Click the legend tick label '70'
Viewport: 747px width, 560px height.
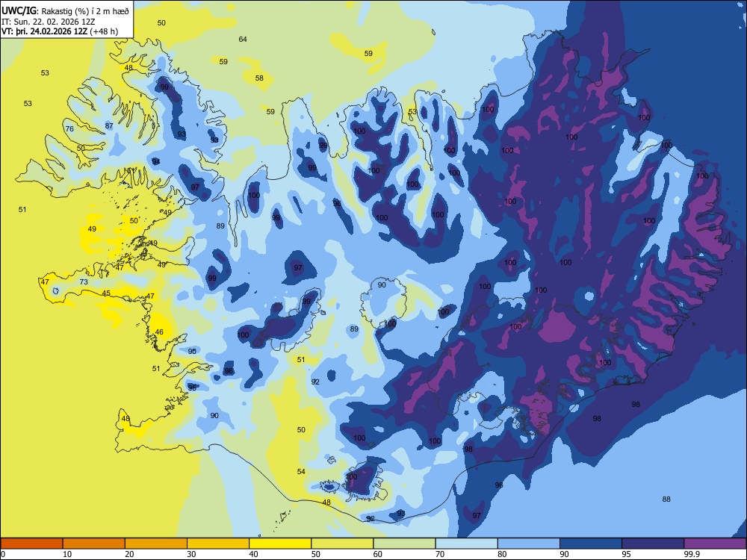click(440, 554)
